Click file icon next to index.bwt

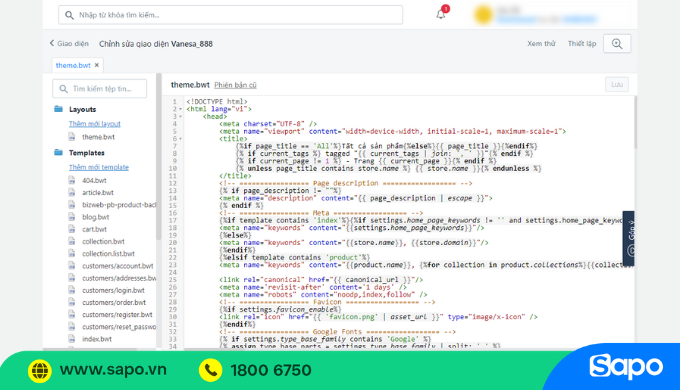[x=72, y=338]
